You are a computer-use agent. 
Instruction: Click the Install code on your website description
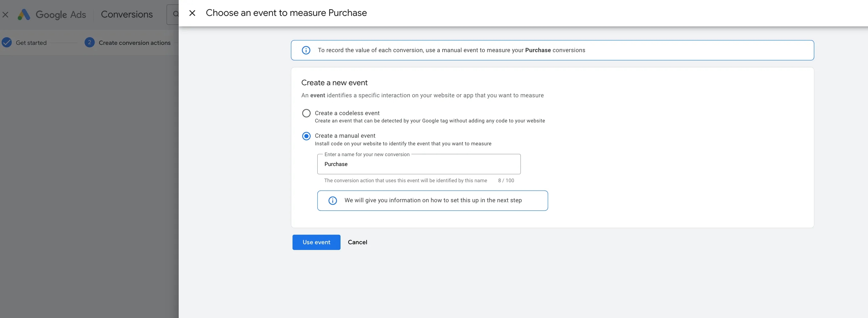tap(403, 143)
